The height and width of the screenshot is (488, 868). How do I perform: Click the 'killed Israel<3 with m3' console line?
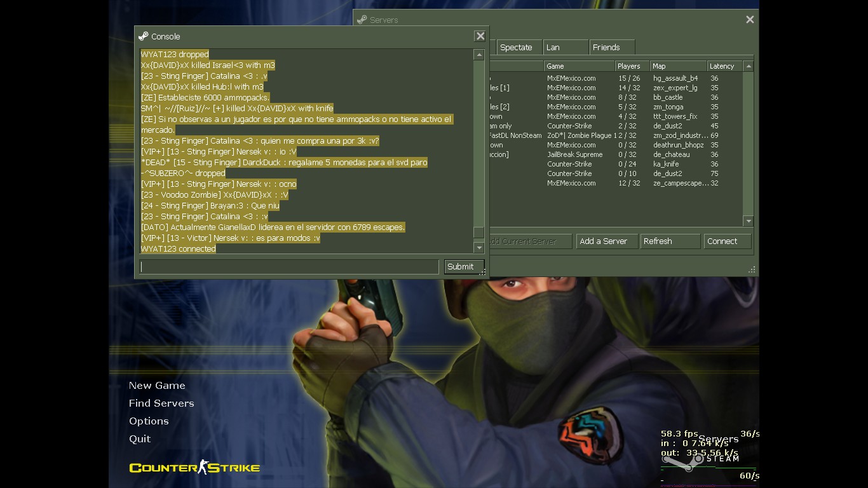208,65
